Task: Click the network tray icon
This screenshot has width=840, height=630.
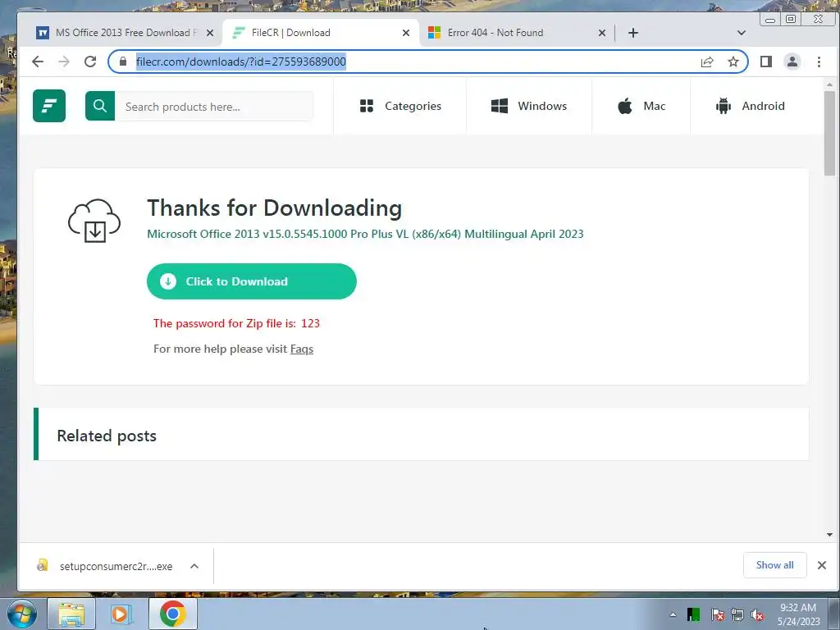Action: pos(737,614)
